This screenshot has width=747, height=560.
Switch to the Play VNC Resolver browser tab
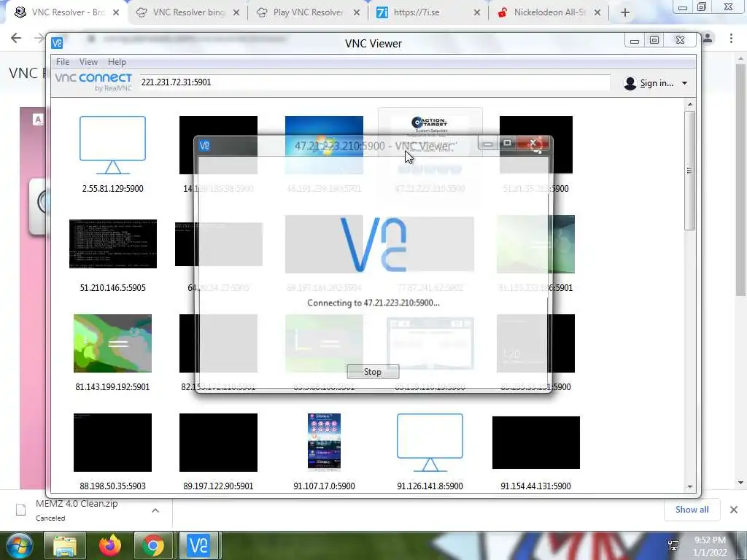[308, 12]
